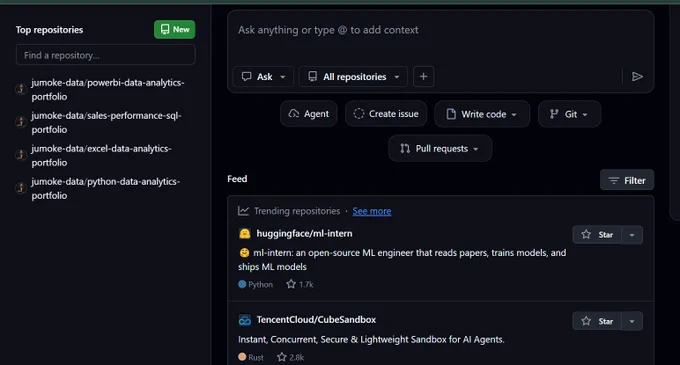Expand the Git dropdown

tap(569, 114)
